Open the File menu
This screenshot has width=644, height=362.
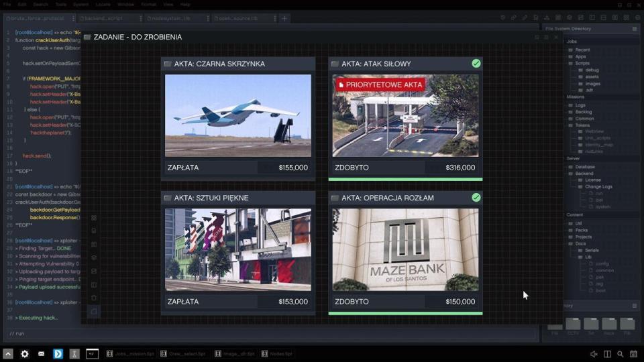(x=7, y=5)
